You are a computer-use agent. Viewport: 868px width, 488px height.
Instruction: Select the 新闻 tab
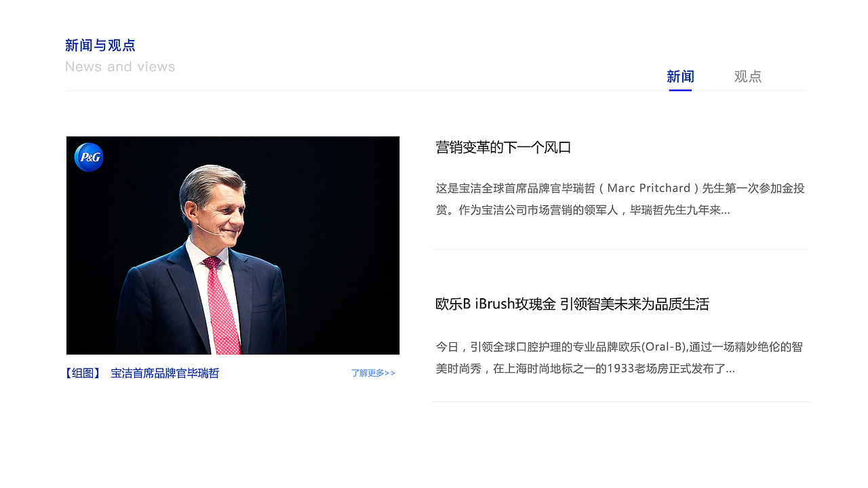[680, 77]
